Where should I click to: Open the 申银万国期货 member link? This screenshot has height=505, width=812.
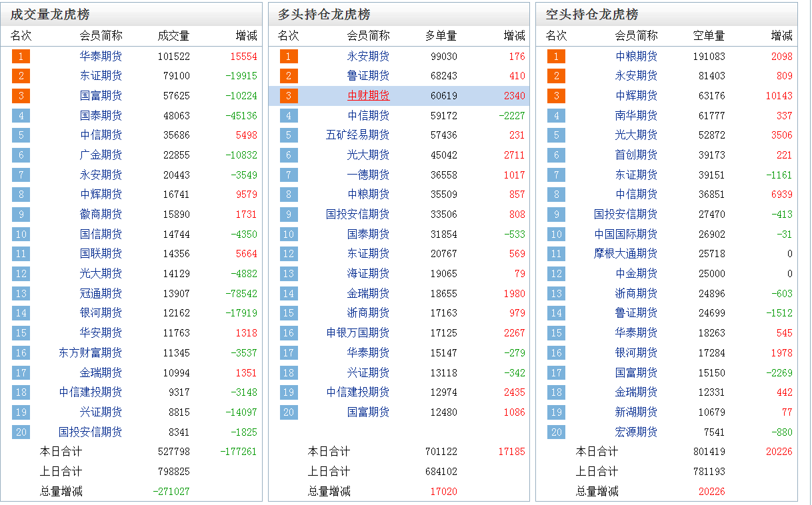(x=357, y=333)
